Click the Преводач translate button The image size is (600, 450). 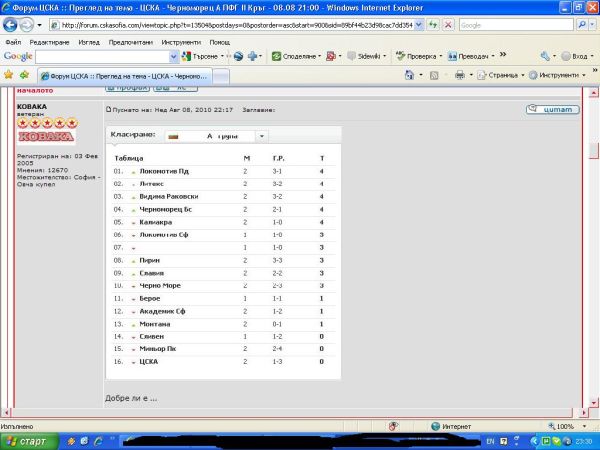click(x=468, y=57)
